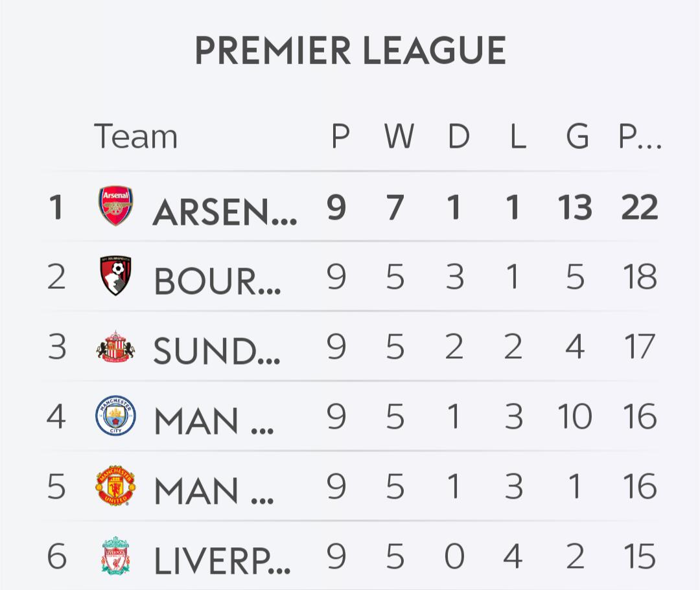Click the G goal difference column header
Screen dimensions: 700x590
(x=577, y=137)
